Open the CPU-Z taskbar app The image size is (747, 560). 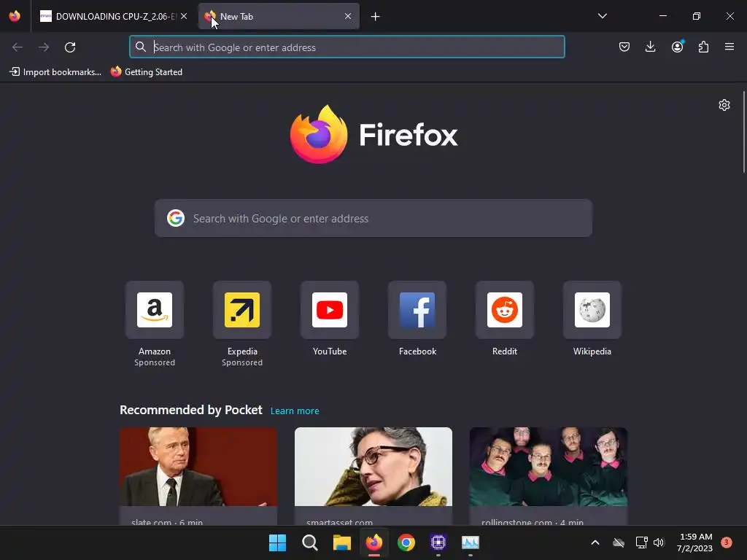[438, 542]
